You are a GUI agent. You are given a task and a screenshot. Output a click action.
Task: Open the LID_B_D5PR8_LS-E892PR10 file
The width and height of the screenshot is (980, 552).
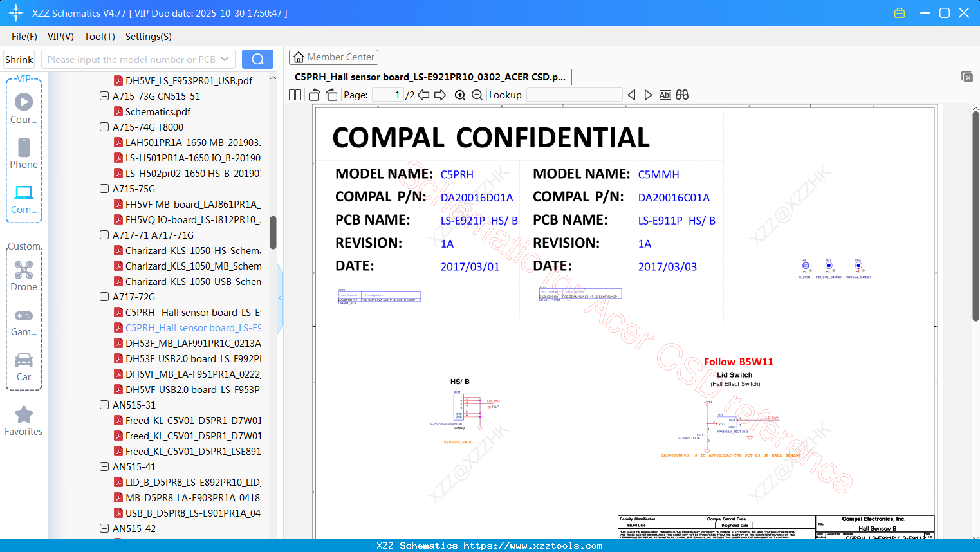pyautogui.click(x=193, y=482)
